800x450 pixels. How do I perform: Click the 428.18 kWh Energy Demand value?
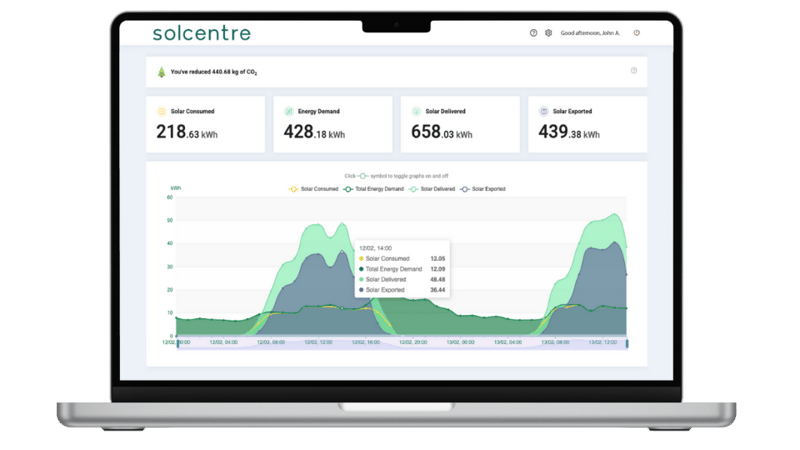[x=314, y=132]
